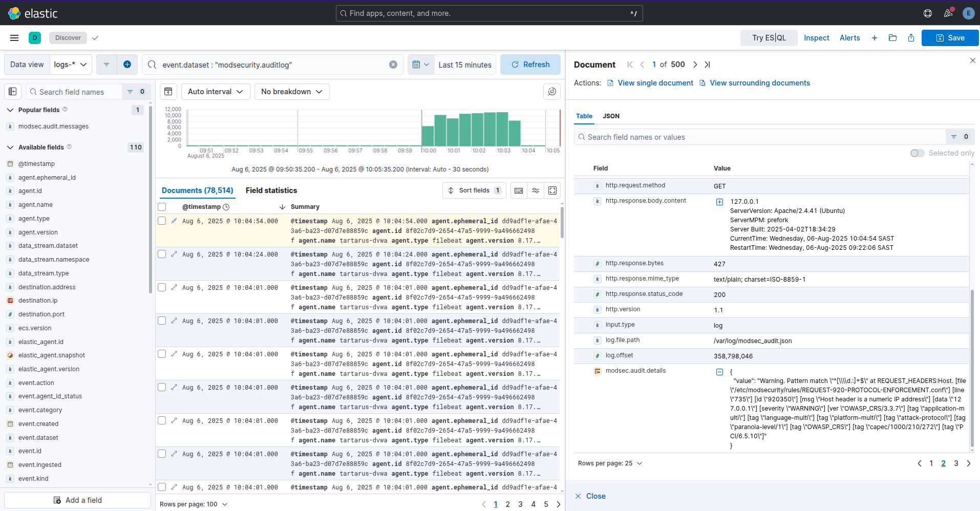Open the No breakdown dropdown
This screenshot has height=511, width=980.
tap(291, 92)
